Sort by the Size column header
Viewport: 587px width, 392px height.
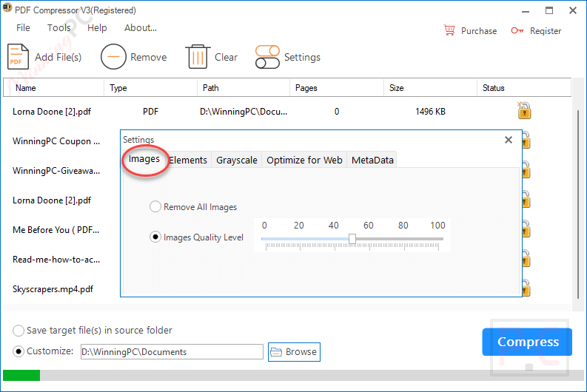(430, 88)
